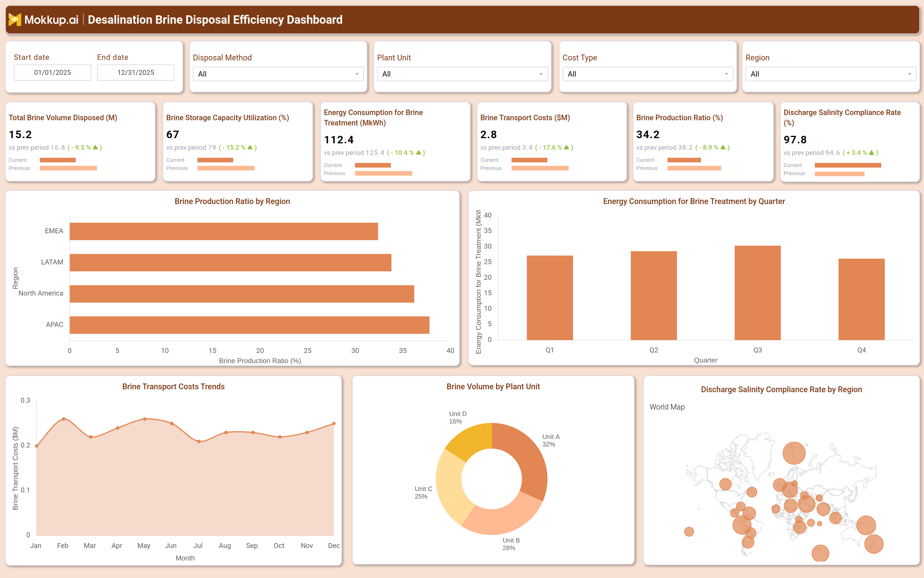924x578 pixels.
Task: Click the 'Brine Volume by Plant Unit' title
Action: [493, 386]
